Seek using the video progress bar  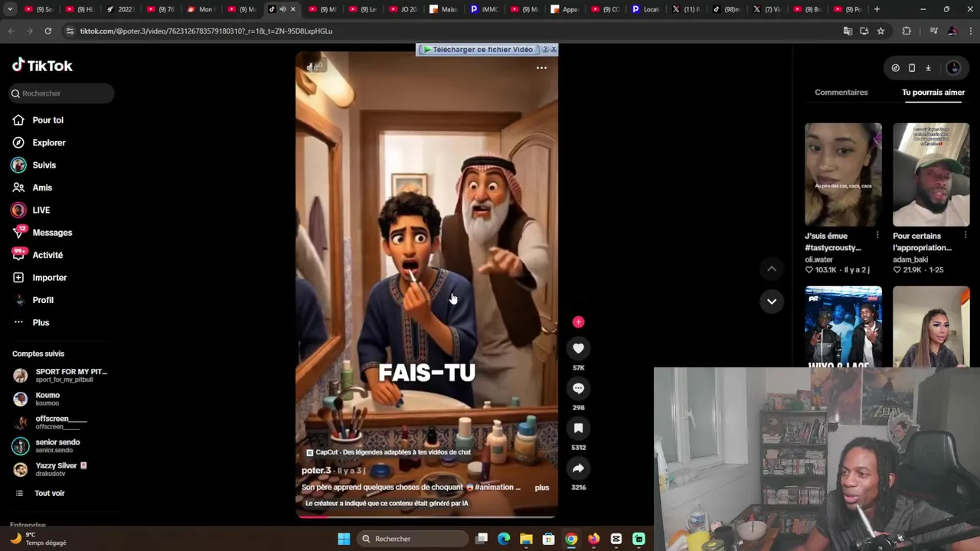(x=426, y=517)
